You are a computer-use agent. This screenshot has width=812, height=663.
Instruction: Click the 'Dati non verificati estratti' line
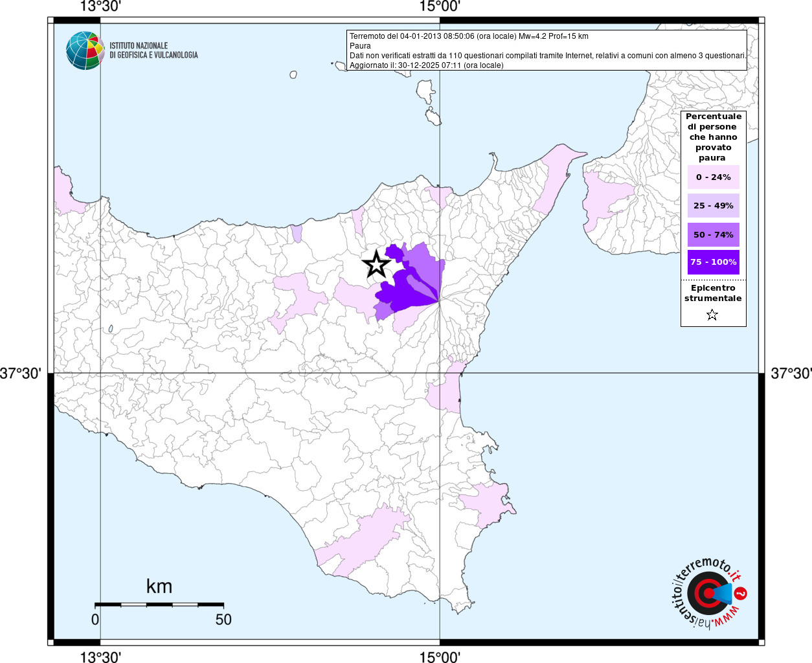(548, 56)
